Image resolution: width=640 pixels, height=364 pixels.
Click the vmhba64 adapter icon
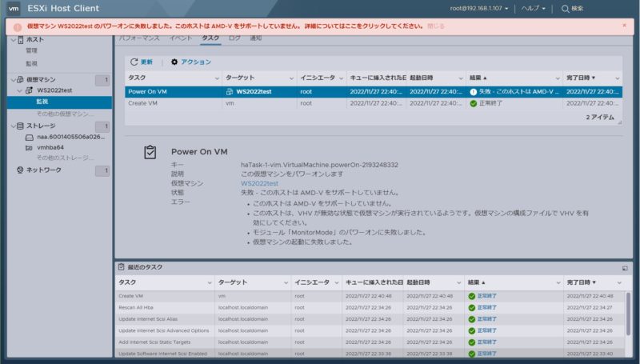(30, 148)
